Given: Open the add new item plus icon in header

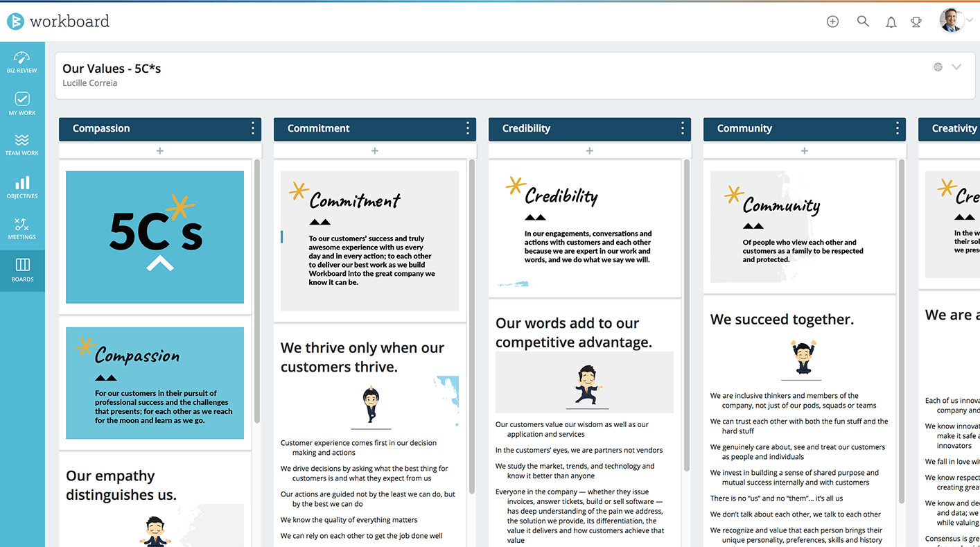Looking at the screenshot, I should (x=832, y=21).
